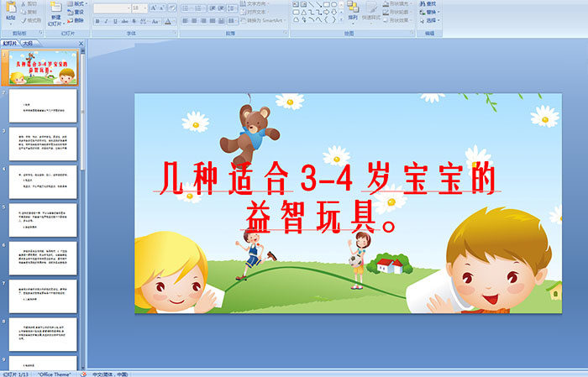Viewport: 588px width, 377px height.
Task: Toggle Underline formatting
Action: (115, 21)
